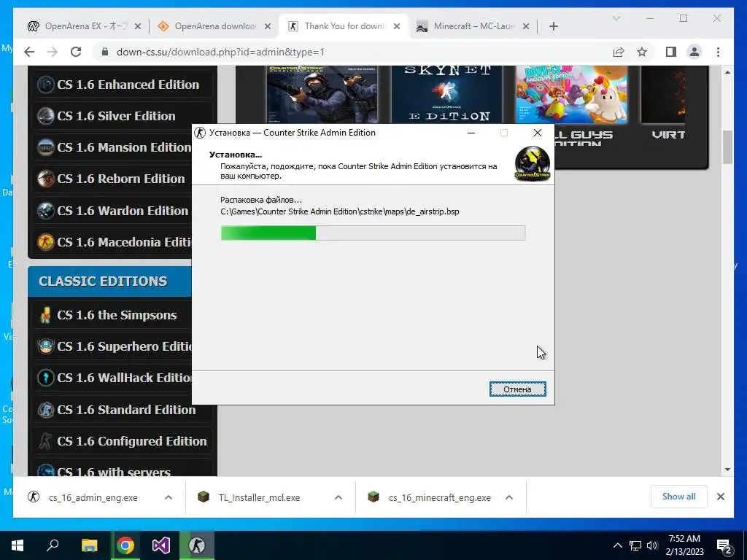Screen dimensions: 747x560
Task: Bookmark this page with the star icon
Action: (x=642, y=52)
